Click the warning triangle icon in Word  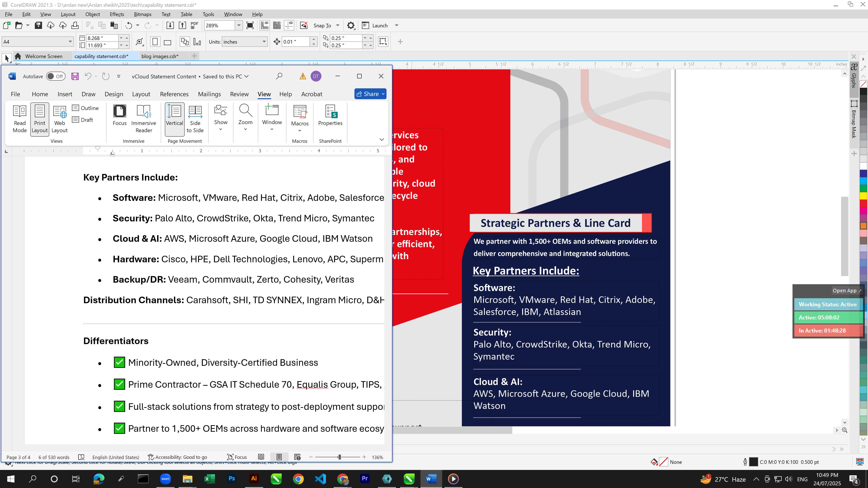click(x=303, y=76)
